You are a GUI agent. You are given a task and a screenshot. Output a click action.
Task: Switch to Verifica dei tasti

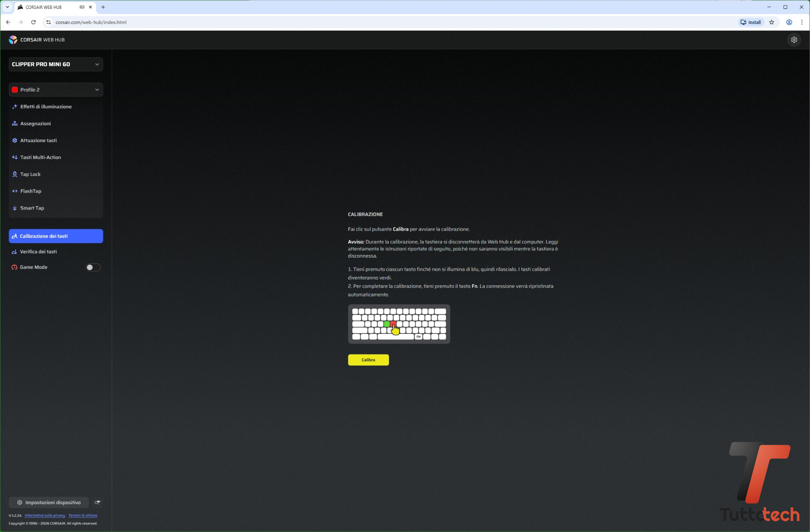[x=56, y=252]
